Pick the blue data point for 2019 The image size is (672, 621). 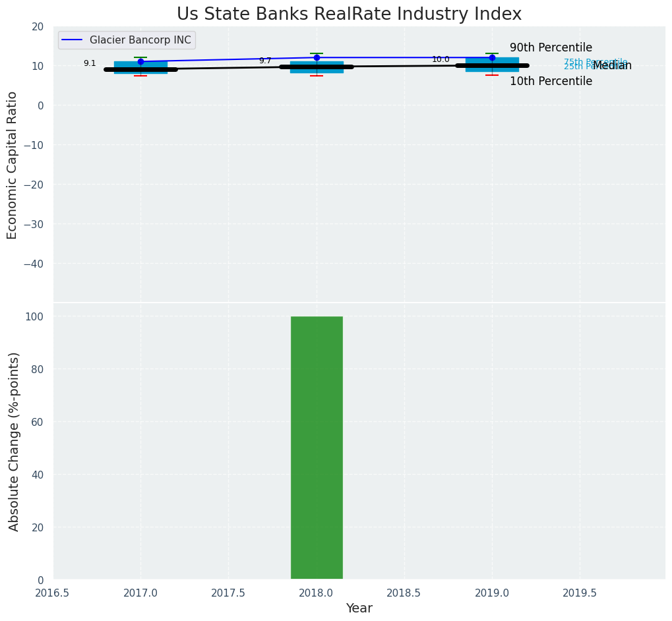492,57
